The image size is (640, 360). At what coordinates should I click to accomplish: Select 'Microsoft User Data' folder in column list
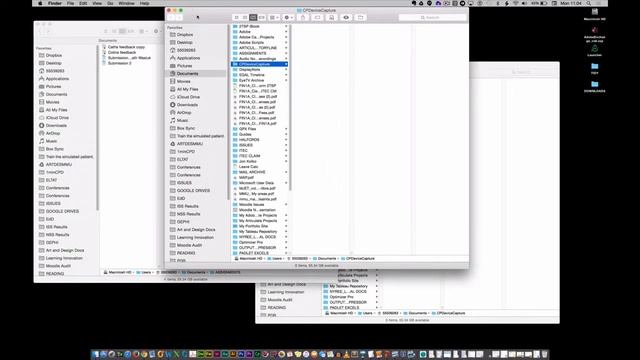[x=256, y=183]
